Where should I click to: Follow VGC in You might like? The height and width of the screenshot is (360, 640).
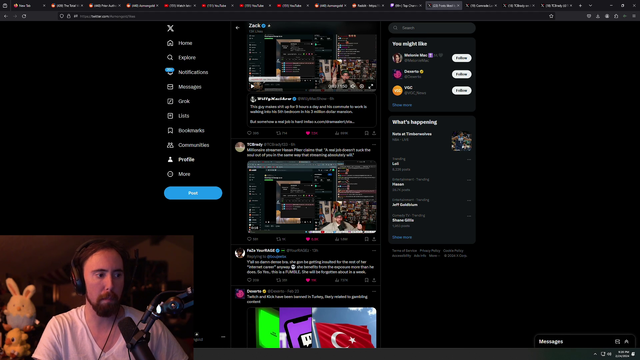461,91
